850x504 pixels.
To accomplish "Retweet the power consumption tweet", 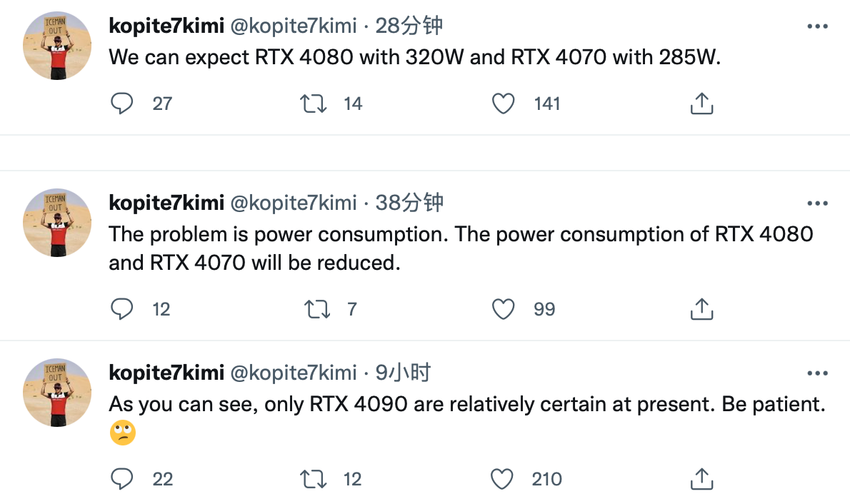I will tap(316, 309).
